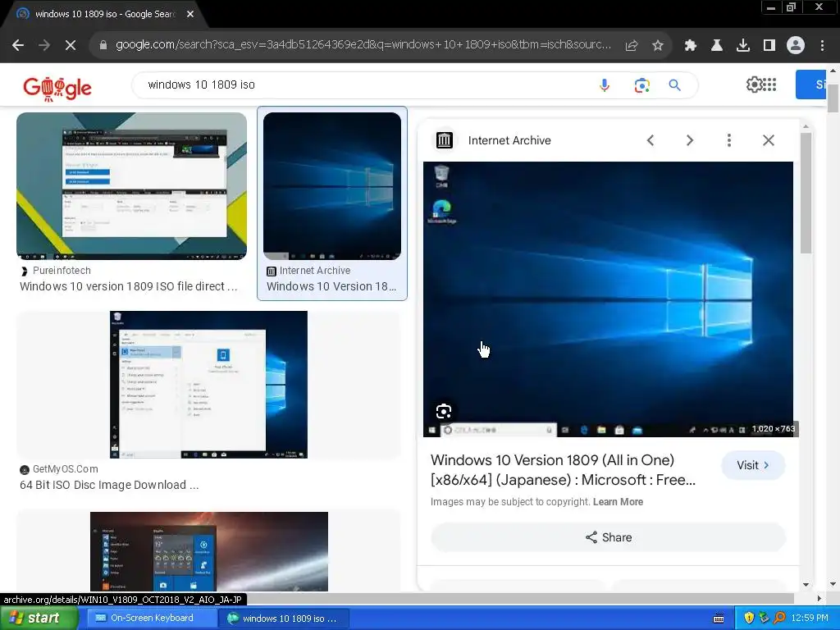The image size is (840, 630).
Task: Open Learn More copyright link
Action: [618, 502]
